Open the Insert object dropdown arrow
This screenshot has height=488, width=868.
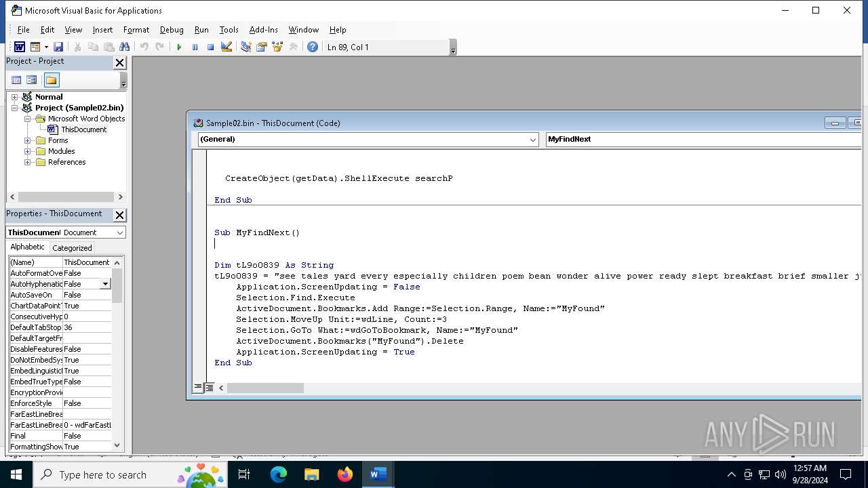[x=46, y=47]
